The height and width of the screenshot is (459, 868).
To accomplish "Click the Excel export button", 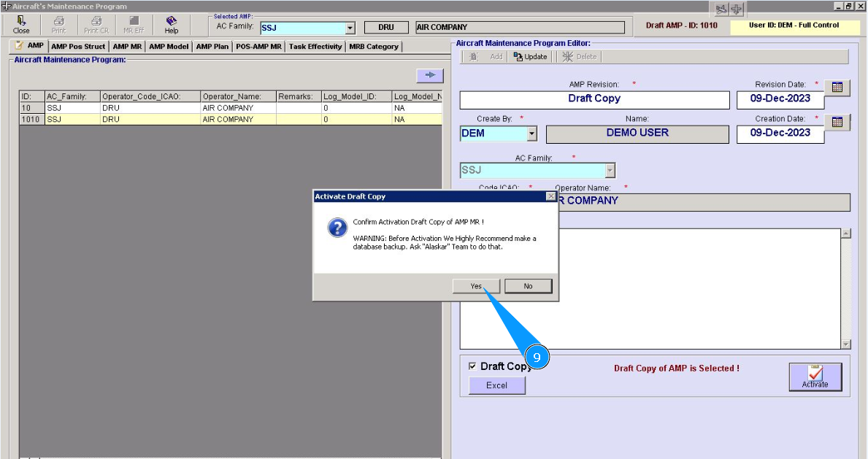I will click(496, 385).
